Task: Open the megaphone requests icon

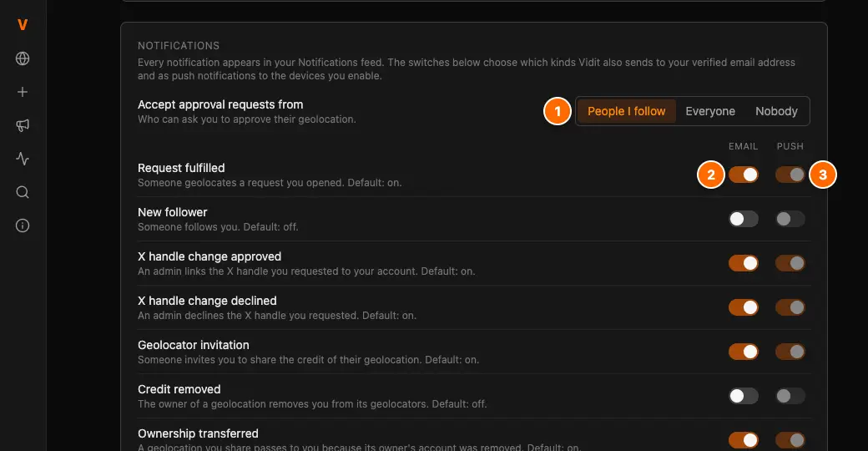Action: click(x=23, y=125)
